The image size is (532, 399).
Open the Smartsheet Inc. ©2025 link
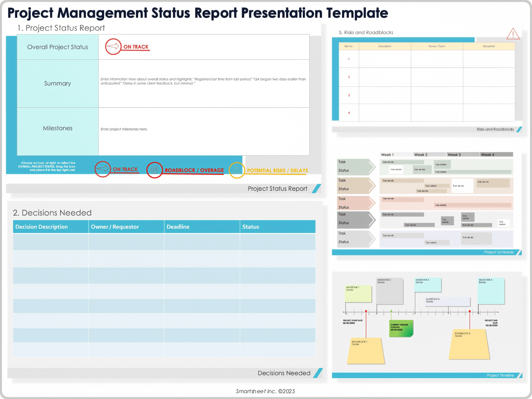click(x=265, y=391)
